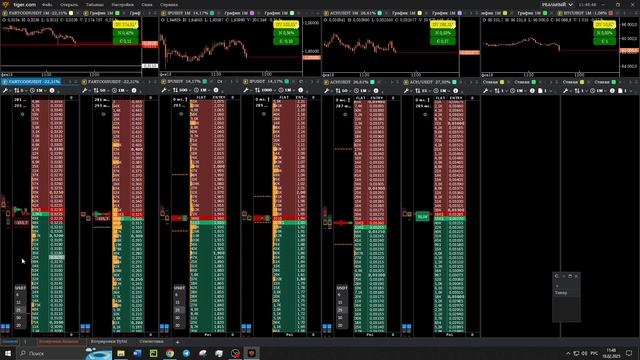This screenshot has height=360, width=640.
Task: Click white link-color square on FARTCOINUSDT 1M tab
Action: tap(71, 13)
